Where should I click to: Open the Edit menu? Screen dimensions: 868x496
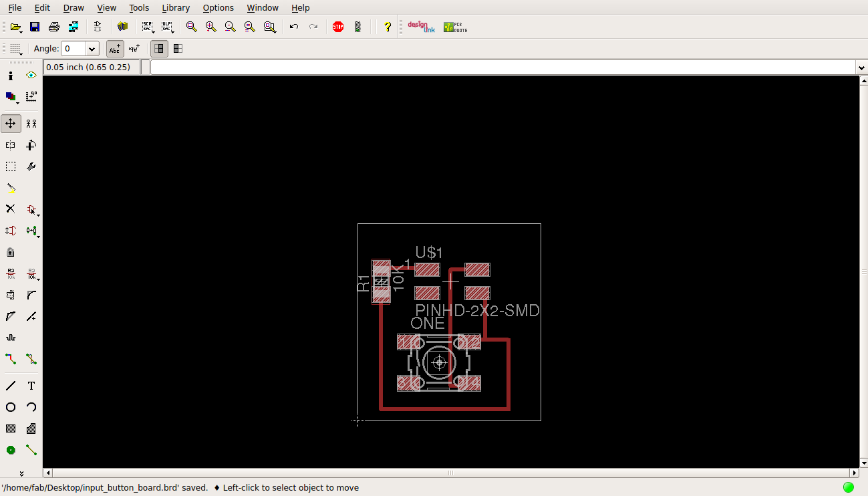(x=42, y=7)
